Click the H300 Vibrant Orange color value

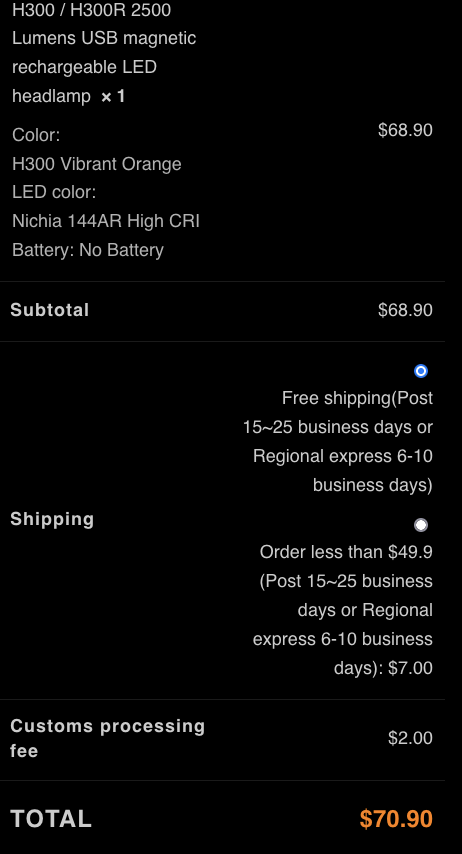96,164
